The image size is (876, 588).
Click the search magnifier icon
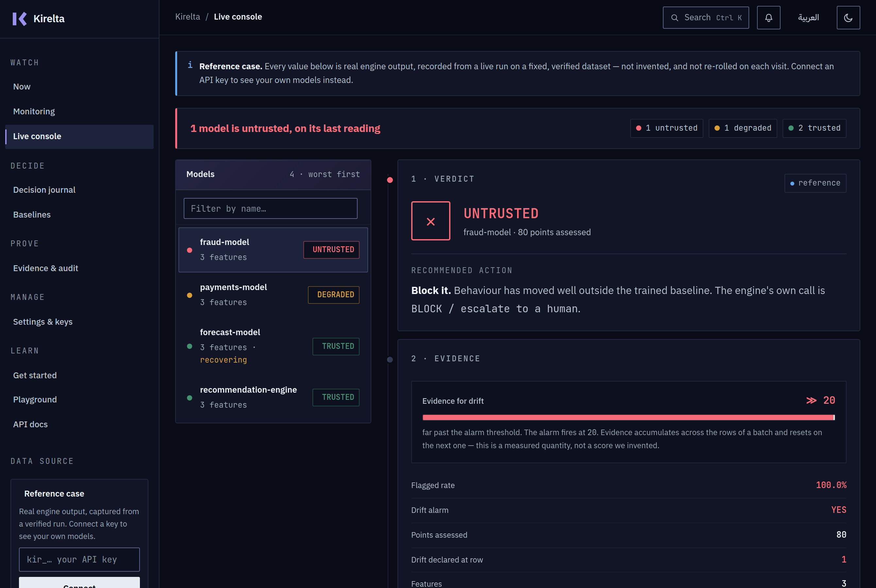[674, 18]
